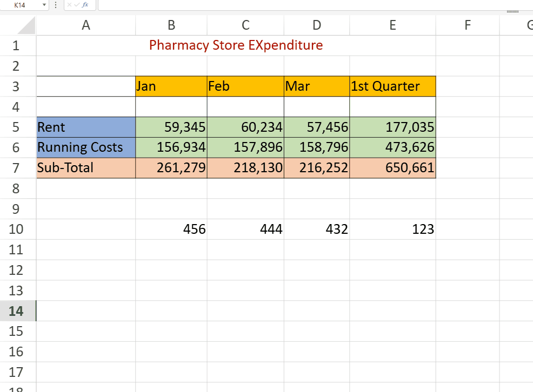Select cell containing 456 in row 10
The height and width of the screenshot is (392, 533).
[171, 229]
